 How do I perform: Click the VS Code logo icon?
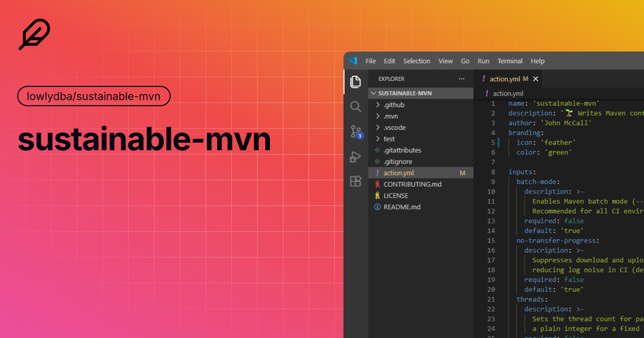[x=353, y=61]
